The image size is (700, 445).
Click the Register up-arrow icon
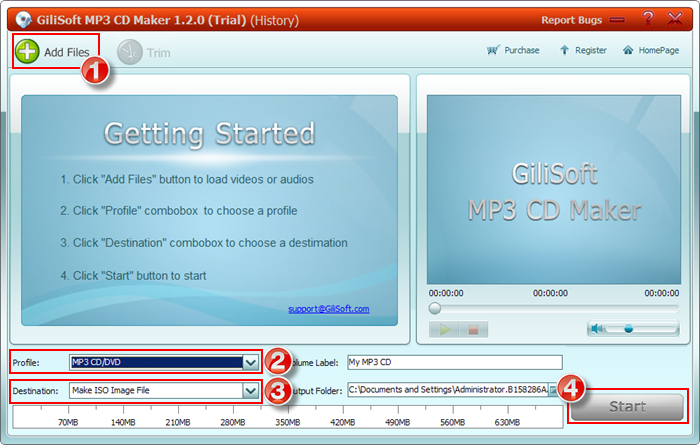click(564, 50)
